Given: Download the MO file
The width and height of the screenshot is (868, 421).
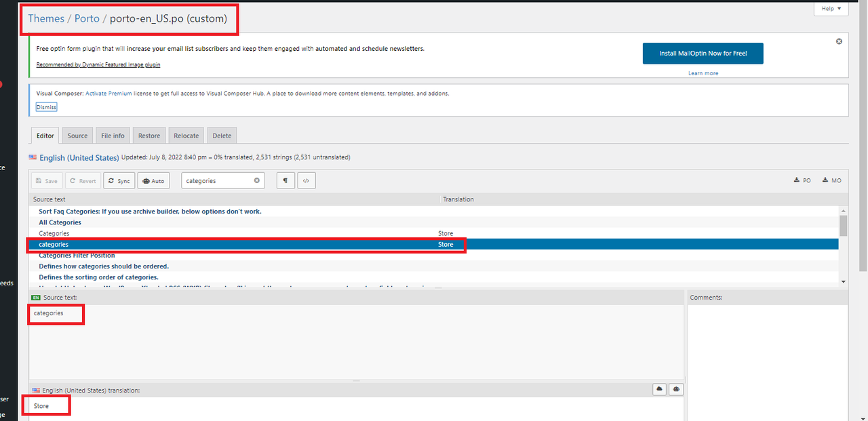Looking at the screenshot, I should tap(832, 180).
